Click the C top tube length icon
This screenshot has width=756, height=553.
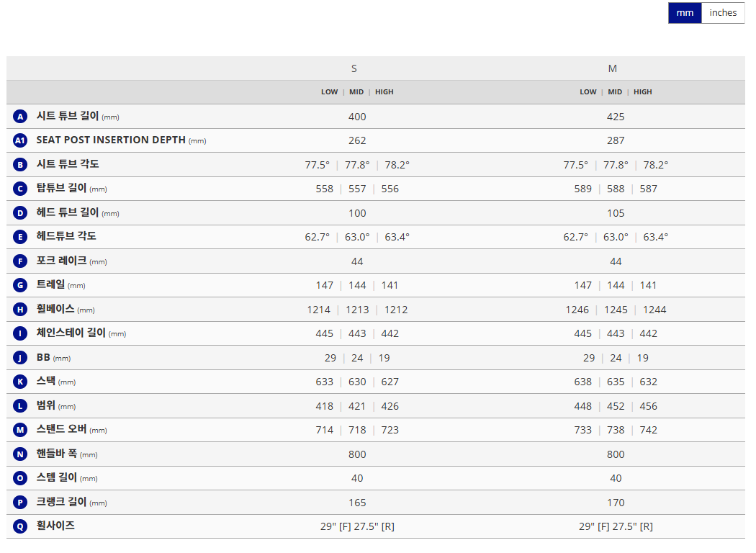[x=20, y=189]
